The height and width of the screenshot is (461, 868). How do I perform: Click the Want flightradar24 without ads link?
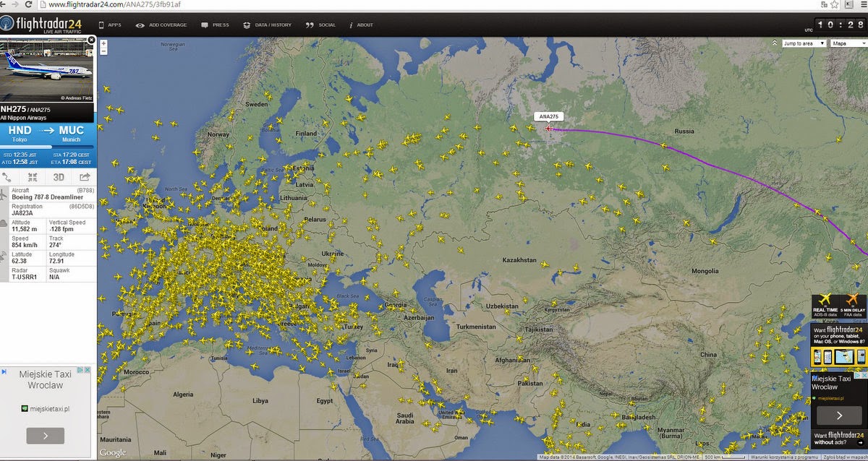pyautogui.click(x=839, y=439)
